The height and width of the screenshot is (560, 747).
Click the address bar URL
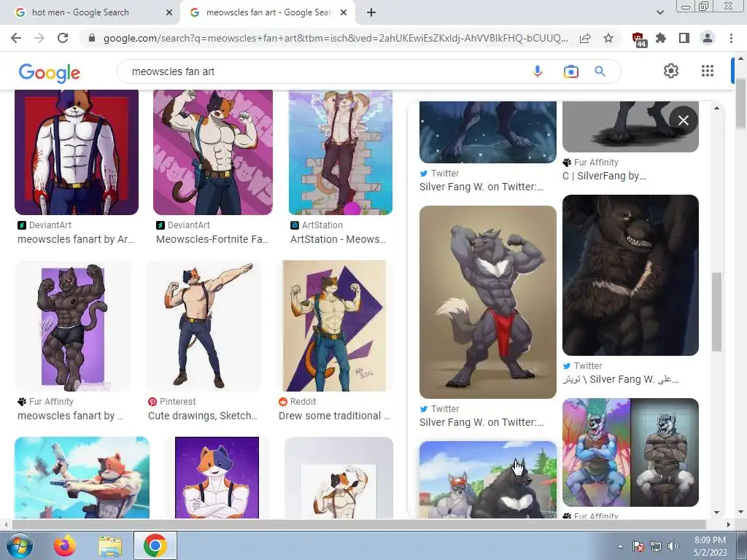[336, 38]
